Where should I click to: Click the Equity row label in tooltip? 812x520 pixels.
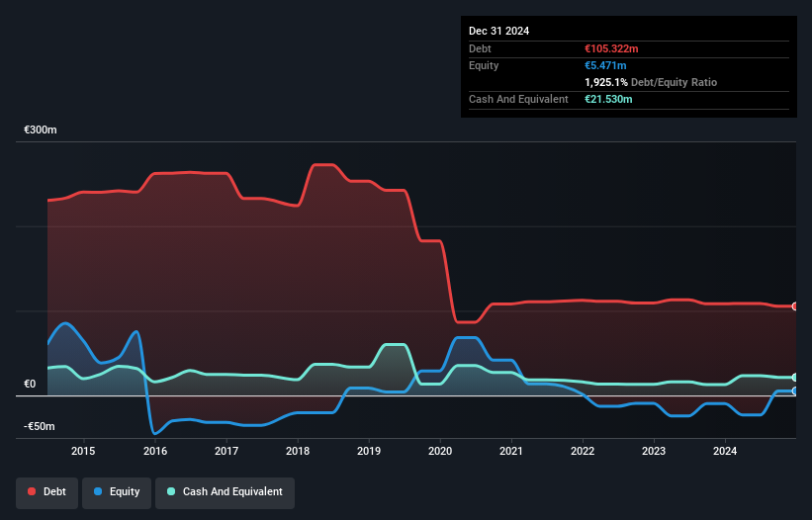484,65
